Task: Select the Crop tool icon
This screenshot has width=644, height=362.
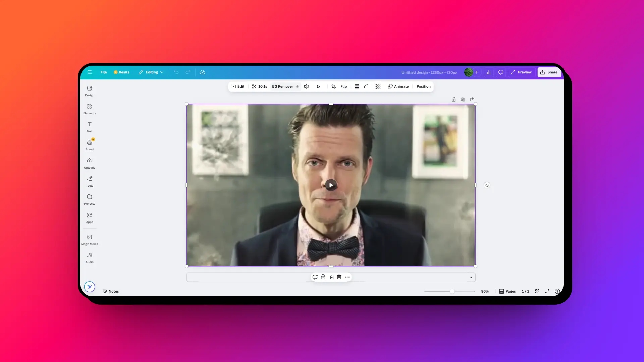Action: [x=333, y=86]
